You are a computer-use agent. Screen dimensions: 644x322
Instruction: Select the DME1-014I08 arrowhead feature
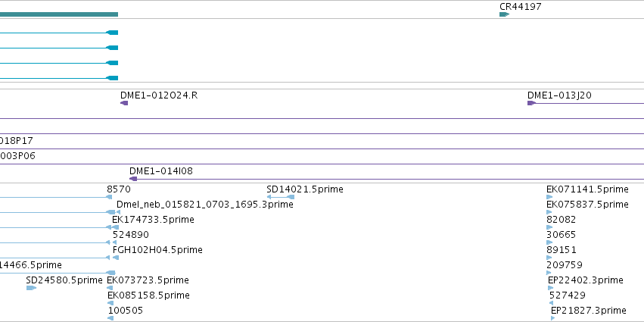click(133, 179)
